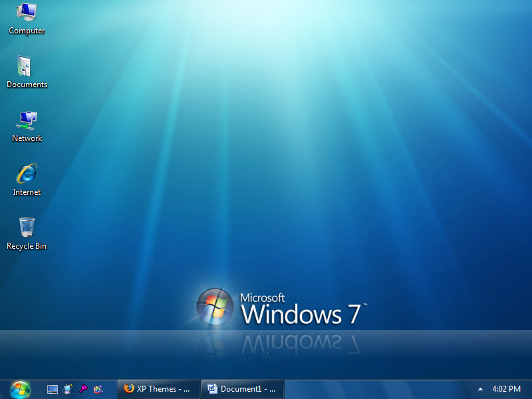
Task: Select the Network desktop icon
Action: (x=27, y=126)
